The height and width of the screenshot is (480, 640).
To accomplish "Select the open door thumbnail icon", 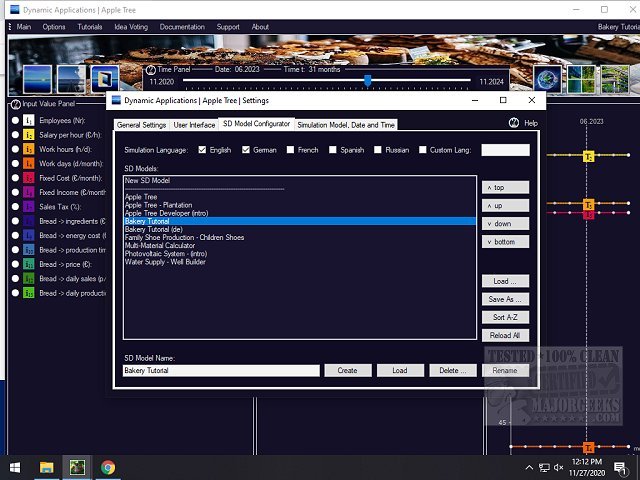I will (x=105, y=79).
